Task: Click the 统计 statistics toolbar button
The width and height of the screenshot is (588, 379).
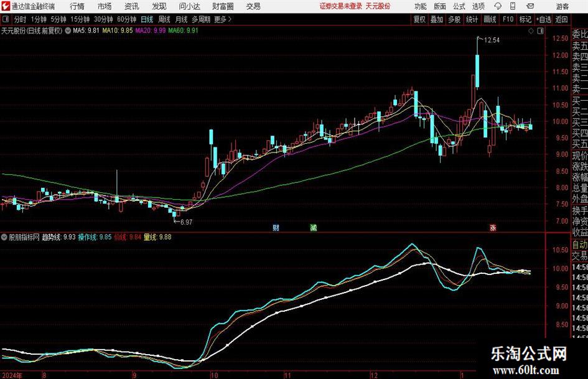Action: coord(472,19)
